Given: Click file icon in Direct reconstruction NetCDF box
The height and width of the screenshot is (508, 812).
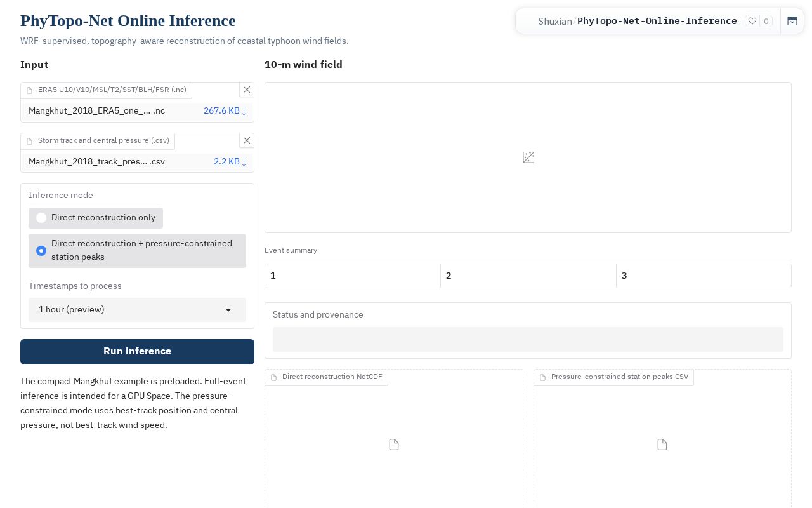Looking at the screenshot, I should 394,444.
